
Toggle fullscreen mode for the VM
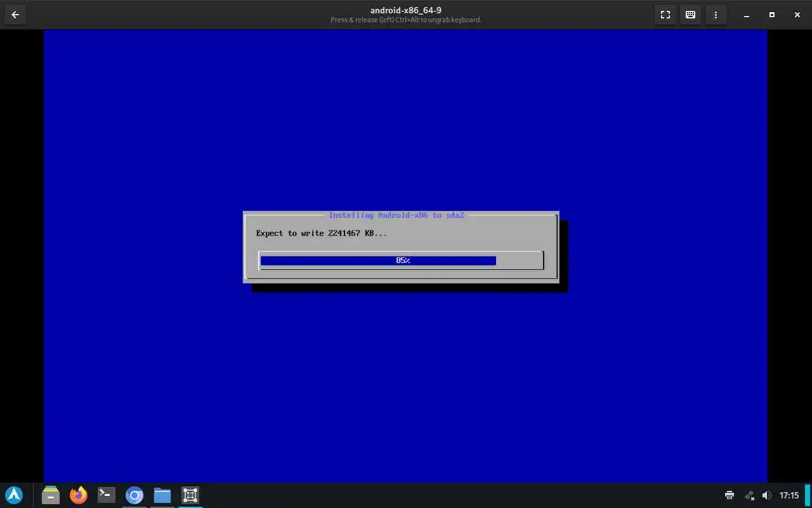[x=665, y=15]
